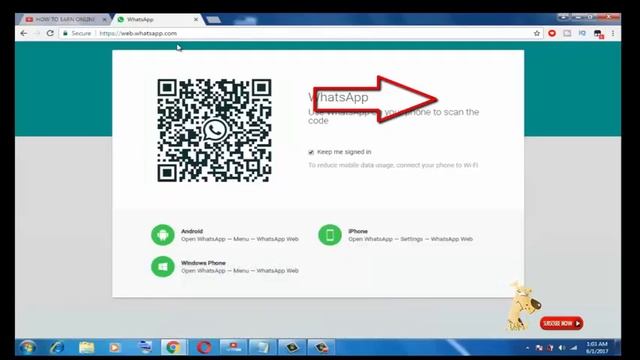The width and height of the screenshot is (640, 360).
Task: Open Windows Media Player from taskbar
Action: [115, 347]
